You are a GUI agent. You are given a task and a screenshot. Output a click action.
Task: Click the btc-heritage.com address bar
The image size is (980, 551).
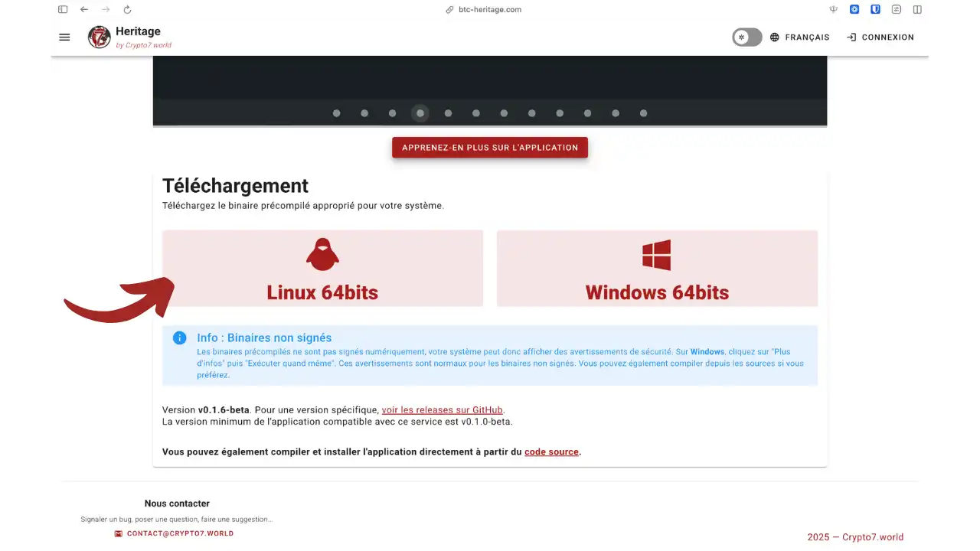click(x=489, y=9)
